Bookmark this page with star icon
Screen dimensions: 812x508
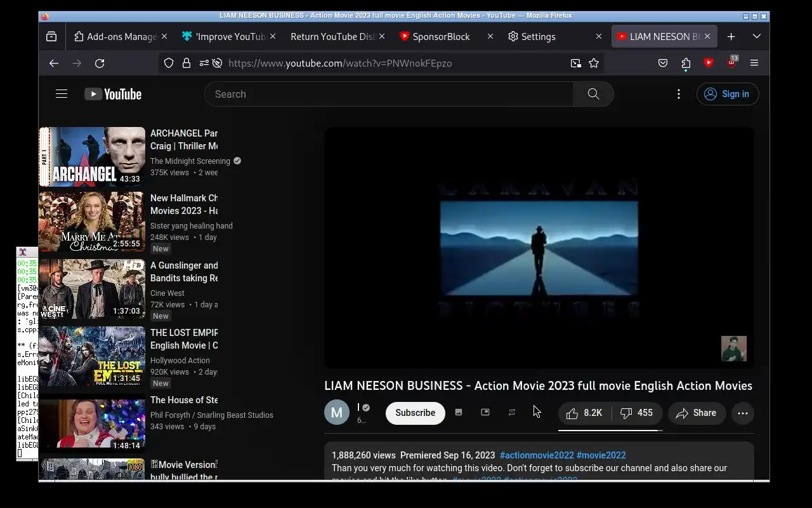(x=594, y=63)
